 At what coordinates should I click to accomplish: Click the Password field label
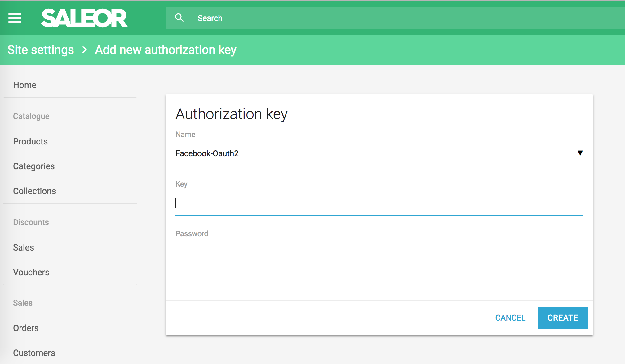pyautogui.click(x=192, y=234)
